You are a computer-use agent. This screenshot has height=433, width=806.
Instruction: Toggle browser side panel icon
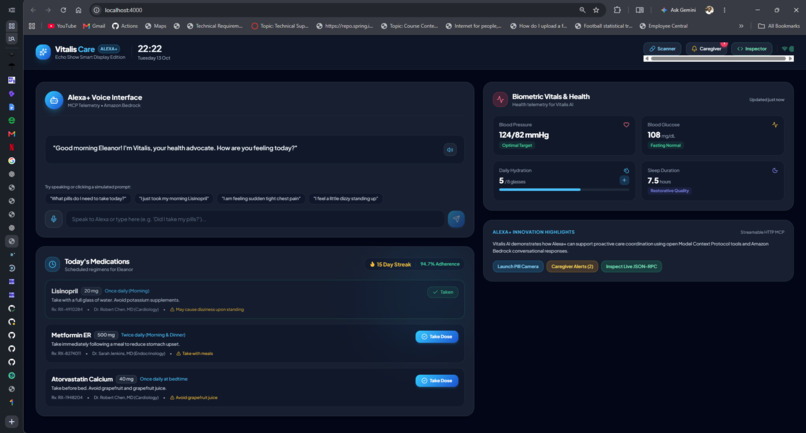pos(639,10)
